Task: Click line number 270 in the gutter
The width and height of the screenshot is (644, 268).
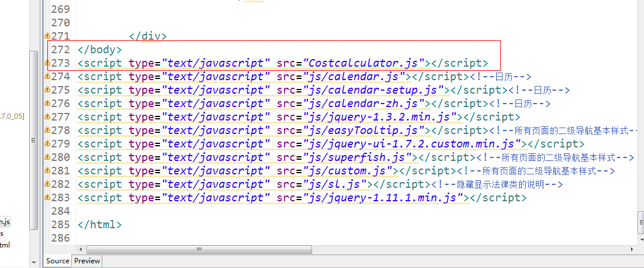Action: 60,23
